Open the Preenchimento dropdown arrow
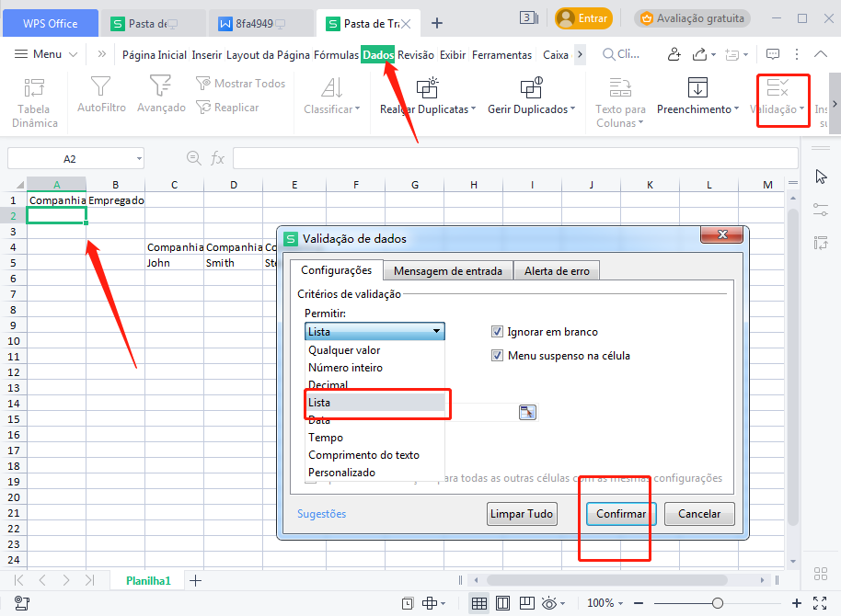 736,110
